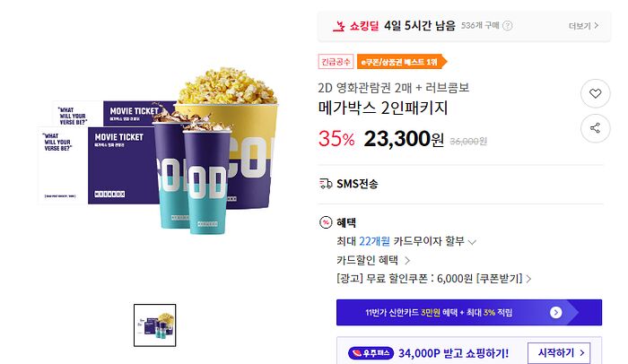The height and width of the screenshot is (364, 628).
Task: Click the SMS delivery truck icon
Action: click(326, 184)
